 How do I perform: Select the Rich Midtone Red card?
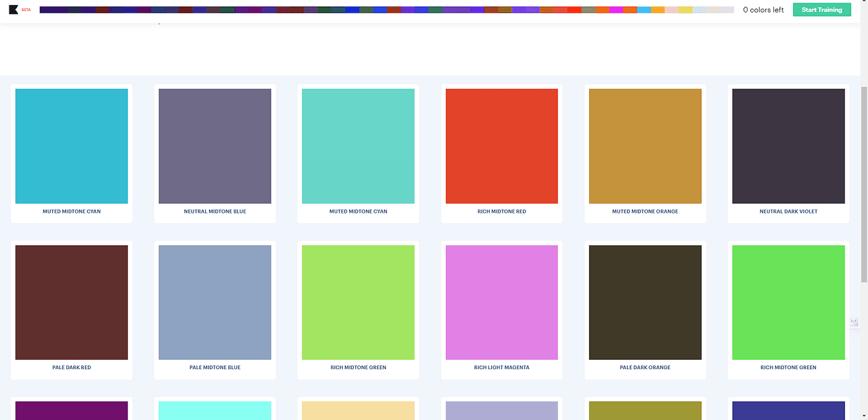point(502,146)
